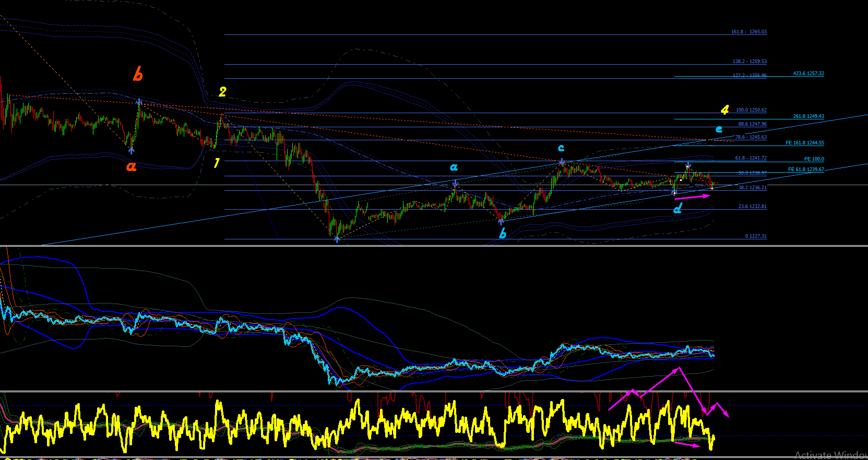Click the yellow wave label "4"

[x=725, y=110]
